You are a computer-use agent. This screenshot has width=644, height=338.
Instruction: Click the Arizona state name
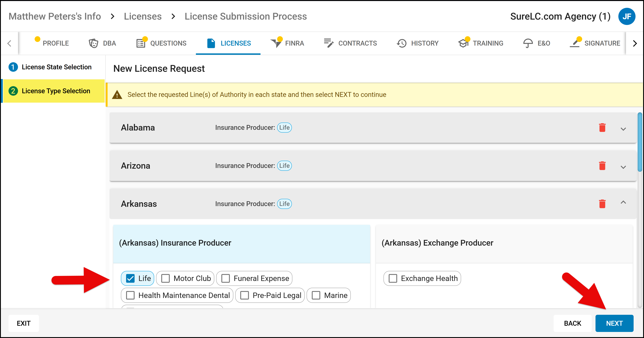click(135, 166)
